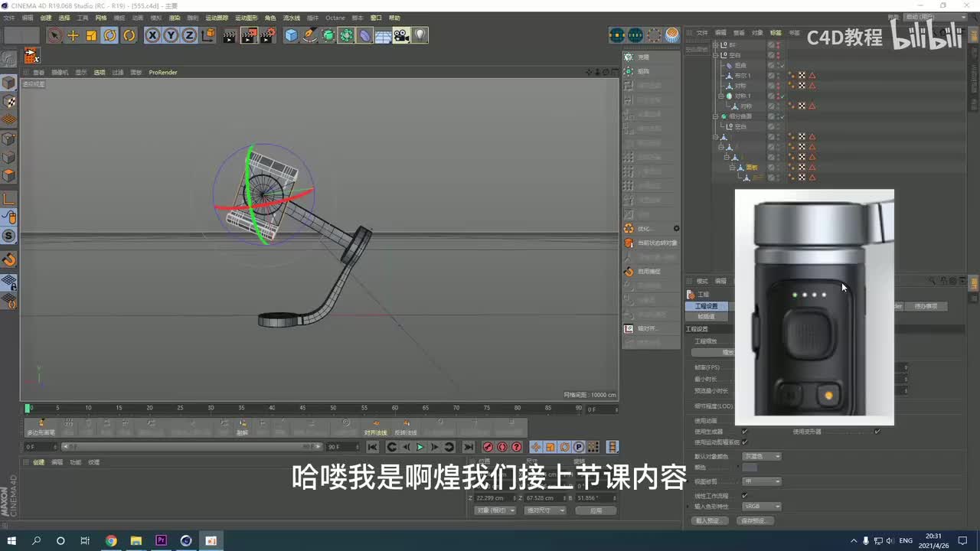Open the spline pen tool
The image size is (980, 551).
tap(309, 35)
